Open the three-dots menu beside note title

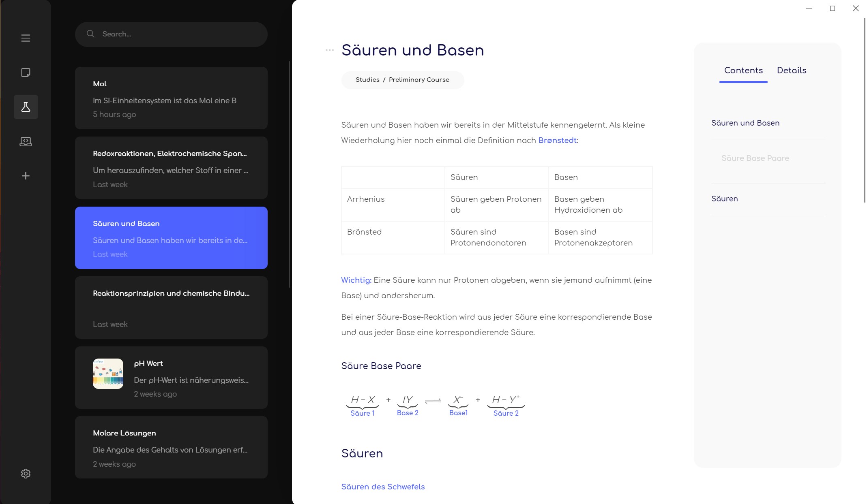(x=330, y=50)
